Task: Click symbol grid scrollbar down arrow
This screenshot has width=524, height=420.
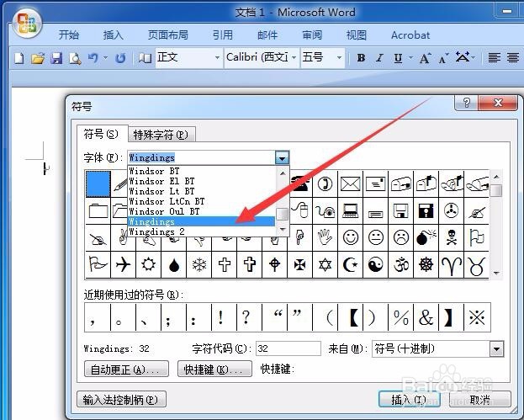Action: (496, 274)
